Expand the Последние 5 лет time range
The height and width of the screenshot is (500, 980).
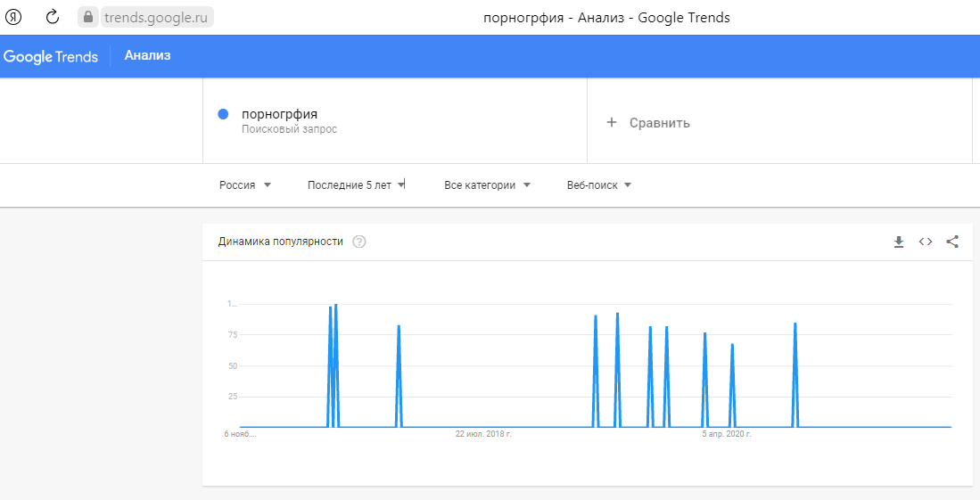point(357,185)
